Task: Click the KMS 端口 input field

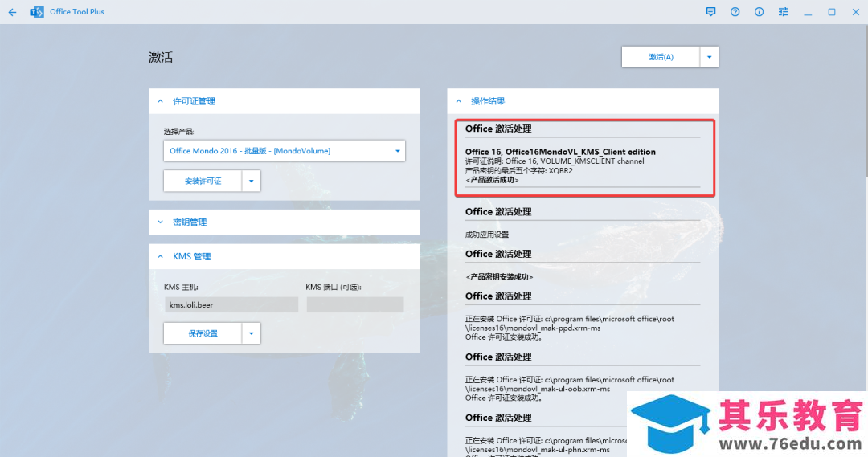Action: pos(355,305)
